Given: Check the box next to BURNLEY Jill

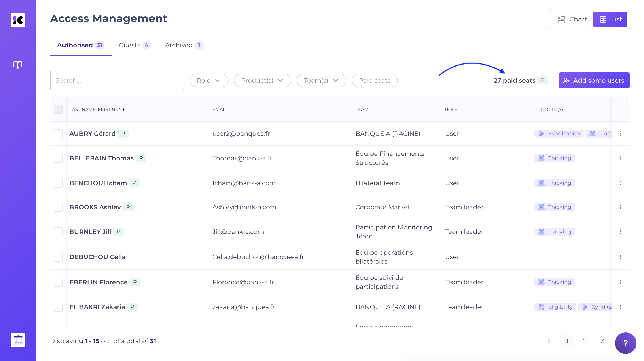Looking at the screenshot, I should point(58,232).
